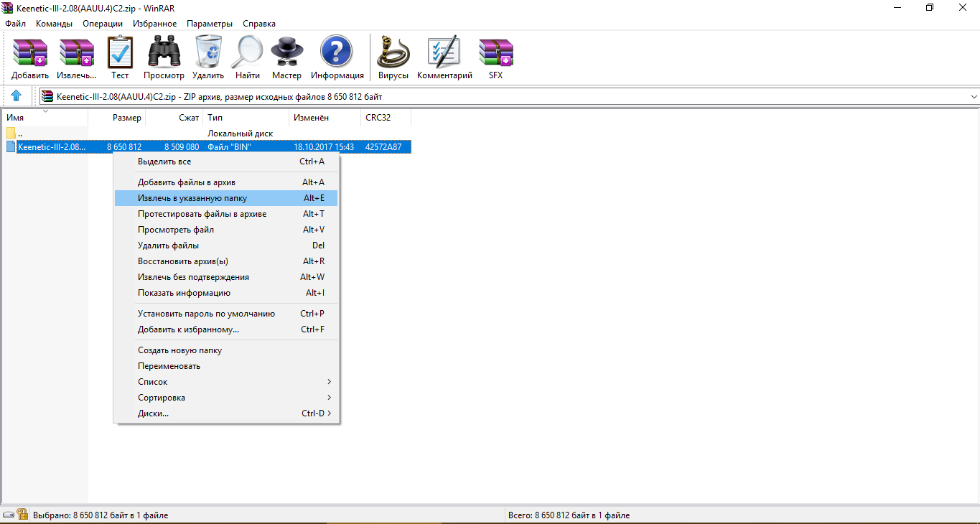Click the Keenetic BIN file icon
Screen dimensions: 980x524
pyautogui.click(x=11, y=147)
